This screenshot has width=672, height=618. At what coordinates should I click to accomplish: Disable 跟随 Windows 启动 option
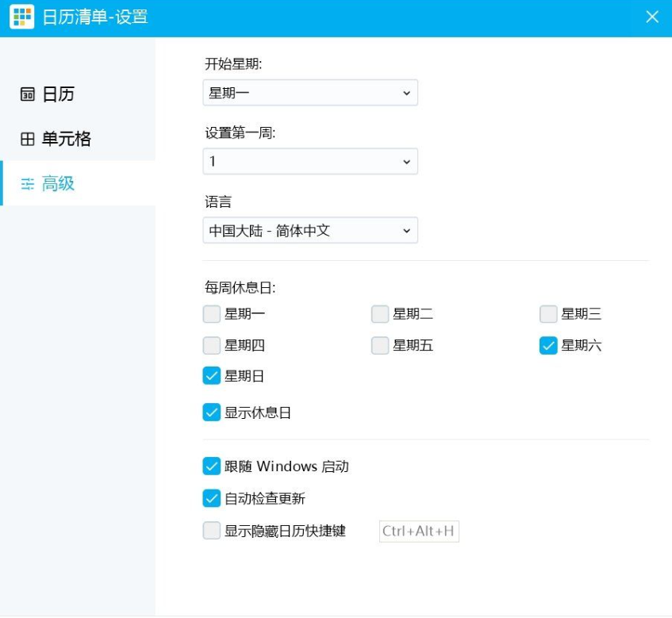click(x=212, y=466)
